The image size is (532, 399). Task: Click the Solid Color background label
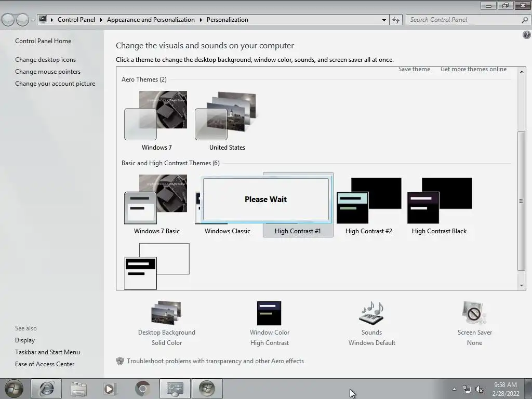pyautogui.click(x=167, y=343)
